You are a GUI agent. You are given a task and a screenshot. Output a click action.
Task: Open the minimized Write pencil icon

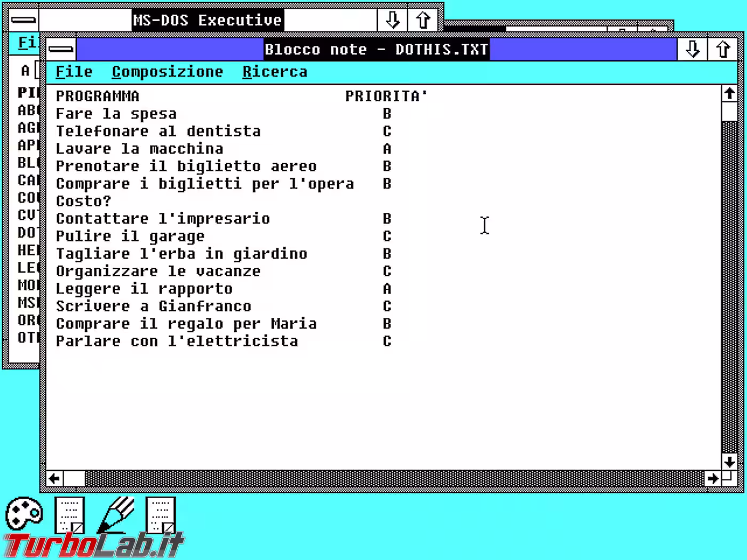[x=117, y=515]
